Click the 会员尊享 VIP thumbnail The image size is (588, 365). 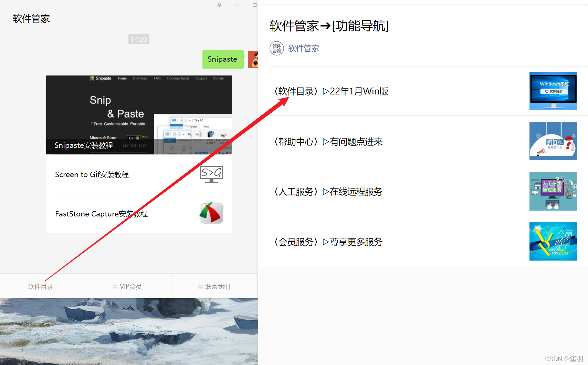pos(553,241)
